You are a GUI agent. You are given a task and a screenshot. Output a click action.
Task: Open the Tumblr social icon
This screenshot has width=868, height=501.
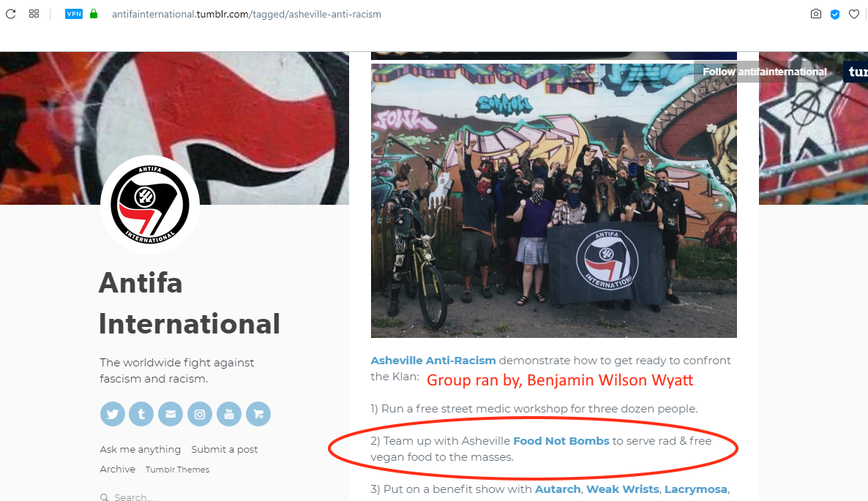(141, 414)
